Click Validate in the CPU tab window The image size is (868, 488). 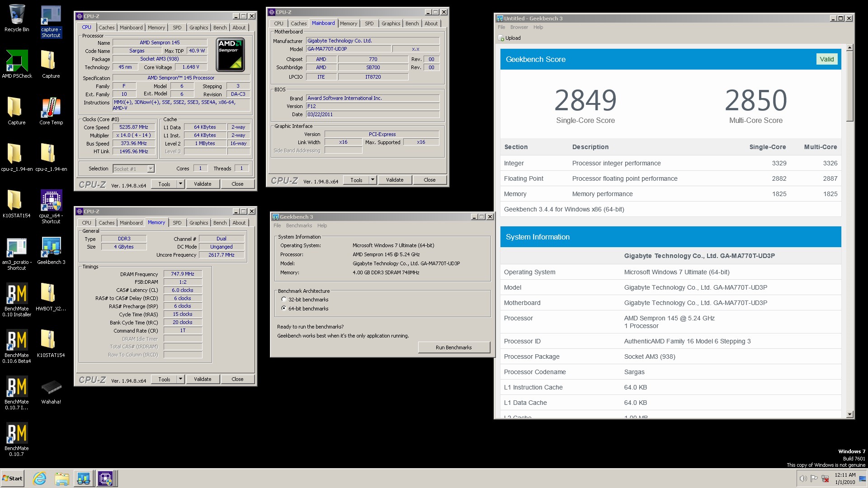click(x=203, y=184)
